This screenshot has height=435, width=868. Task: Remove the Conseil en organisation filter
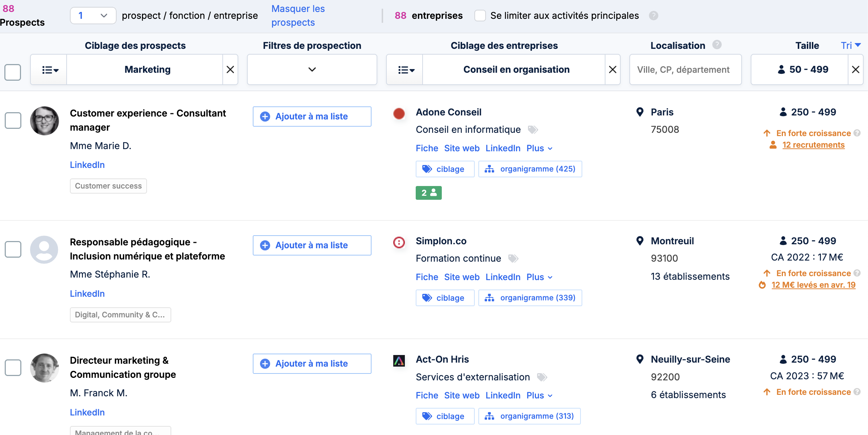point(613,69)
